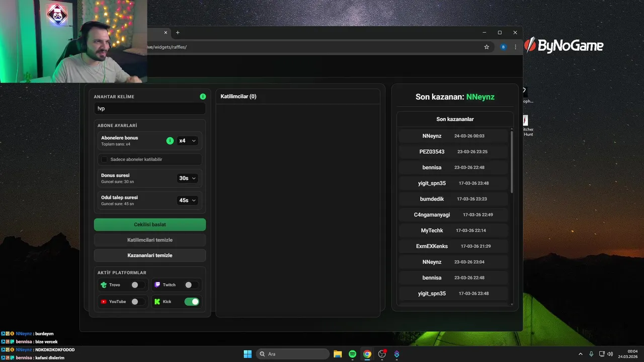Select winner row PEZ03543
This screenshot has width=644, height=362.
[453, 151]
